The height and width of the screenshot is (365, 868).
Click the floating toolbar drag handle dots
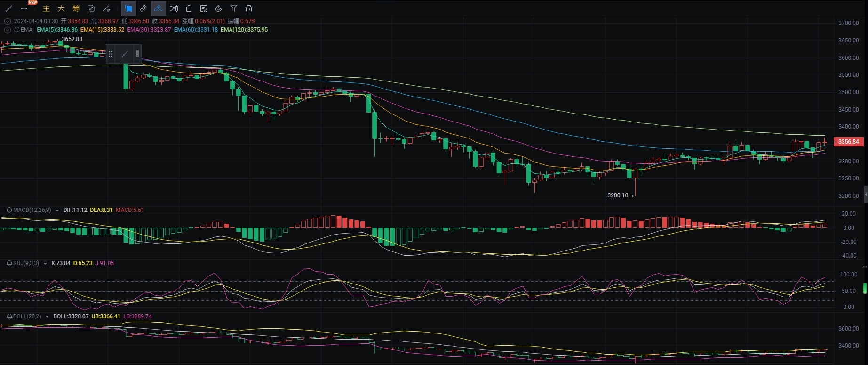tap(111, 54)
